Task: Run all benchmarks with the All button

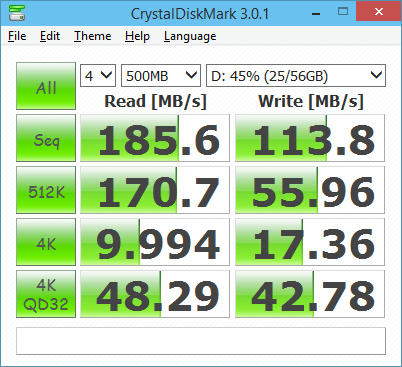Action: tap(46, 86)
